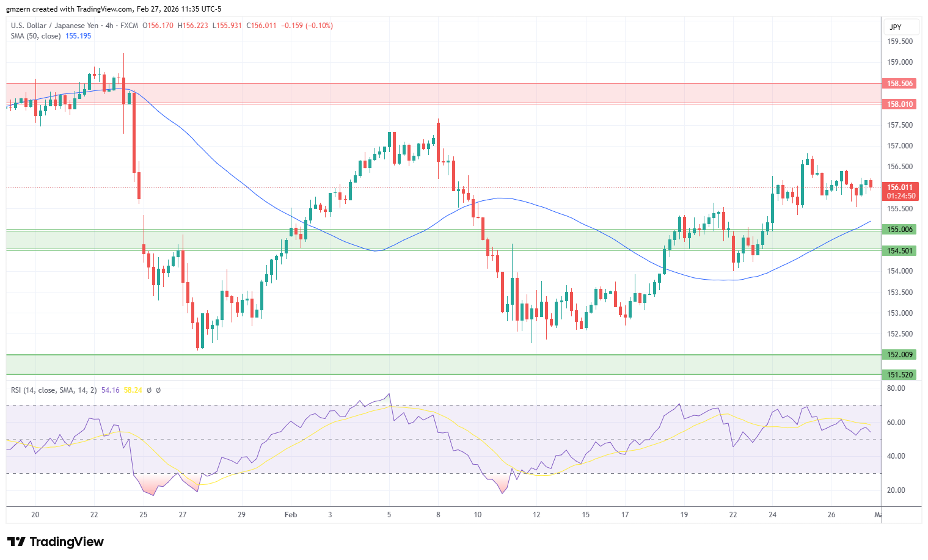
Task: Click the RSI (14, close, SMA, 14, 2) legend
Action: click(x=54, y=390)
